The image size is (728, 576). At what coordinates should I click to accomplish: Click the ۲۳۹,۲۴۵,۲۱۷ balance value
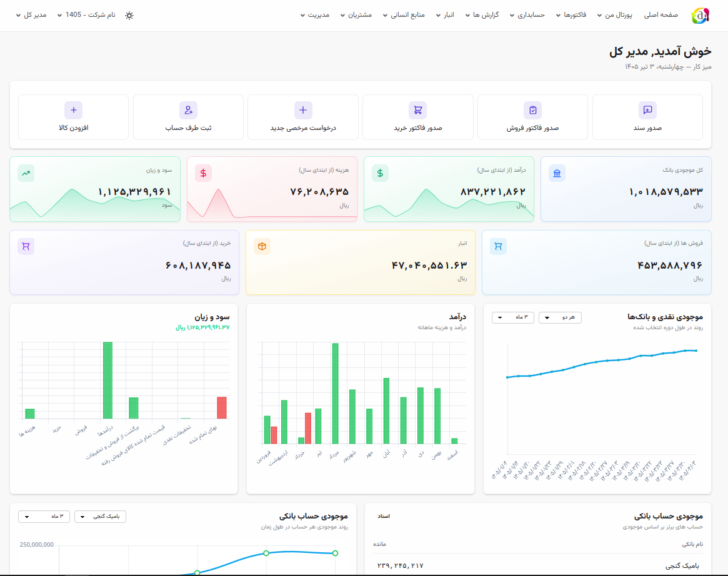tap(400, 566)
